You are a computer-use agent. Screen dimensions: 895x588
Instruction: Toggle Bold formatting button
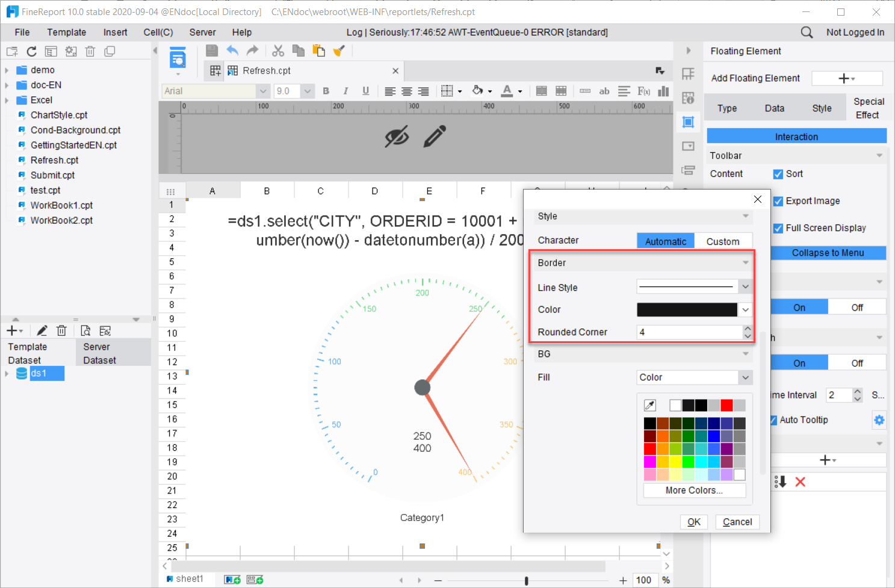coord(326,91)
